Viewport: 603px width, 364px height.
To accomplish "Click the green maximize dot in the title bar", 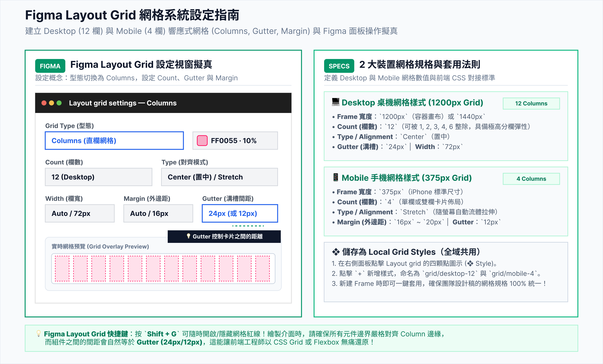I will [59, 103].
